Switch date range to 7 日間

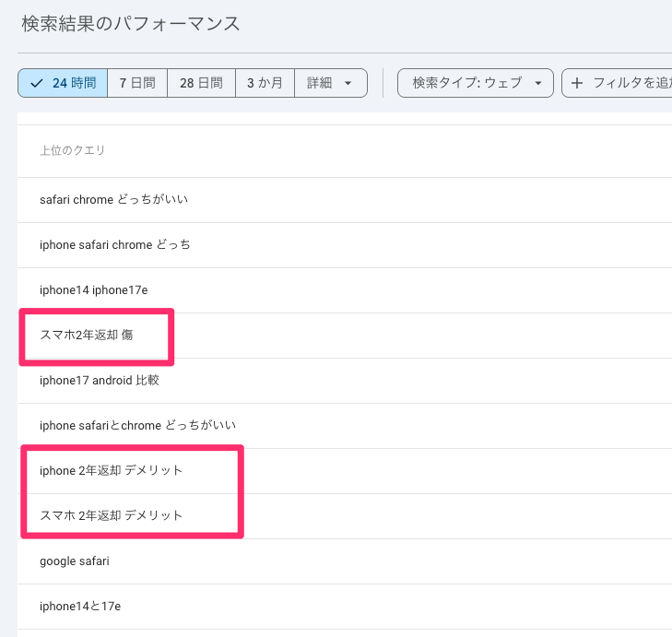(x=137, y=83)
